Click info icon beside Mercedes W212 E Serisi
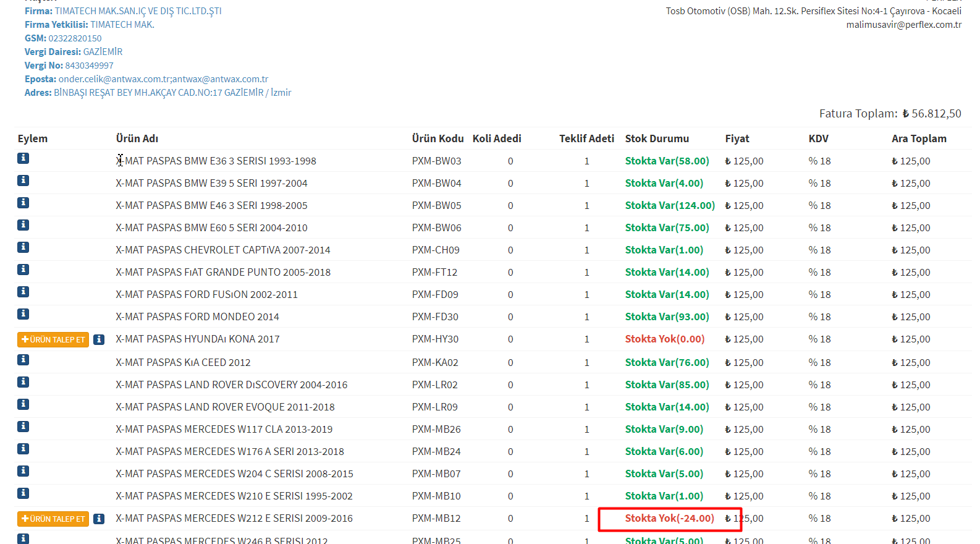 point(99,519)
